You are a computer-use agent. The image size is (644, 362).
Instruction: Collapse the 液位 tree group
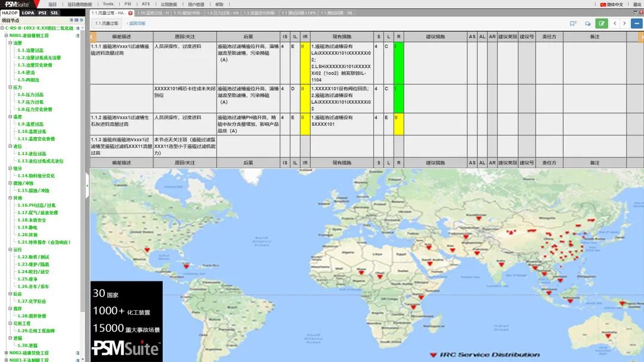point(10,146)
